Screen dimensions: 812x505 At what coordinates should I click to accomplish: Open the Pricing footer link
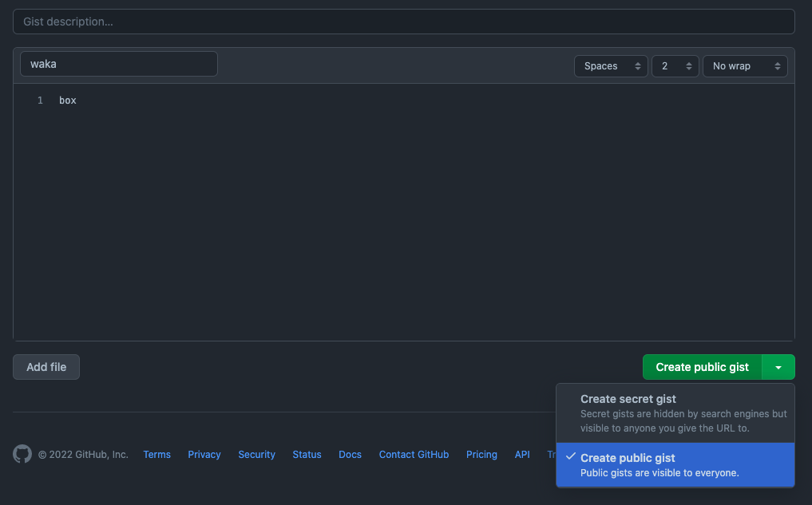481,454
